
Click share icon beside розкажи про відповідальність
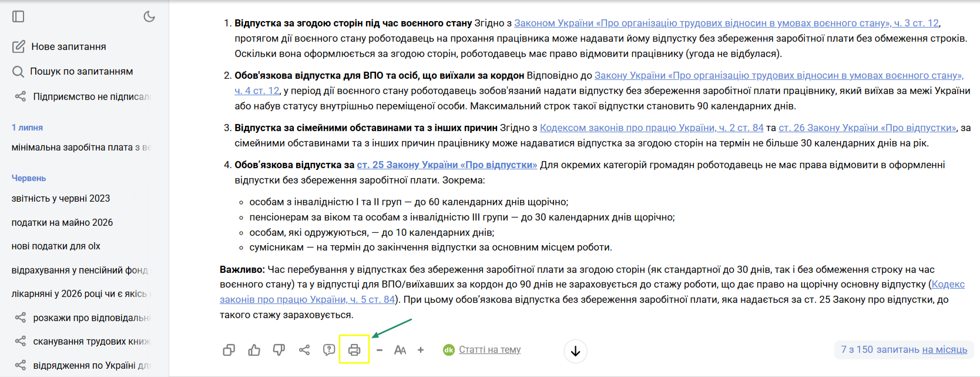pos(21,318)
